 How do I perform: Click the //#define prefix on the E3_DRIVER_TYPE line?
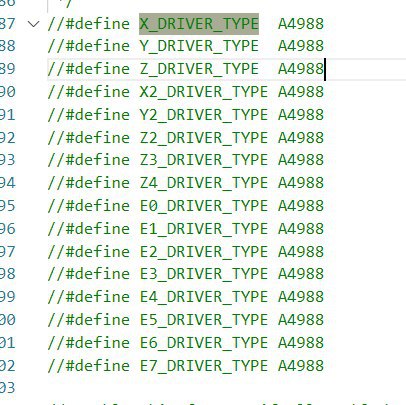click(89, 274)
